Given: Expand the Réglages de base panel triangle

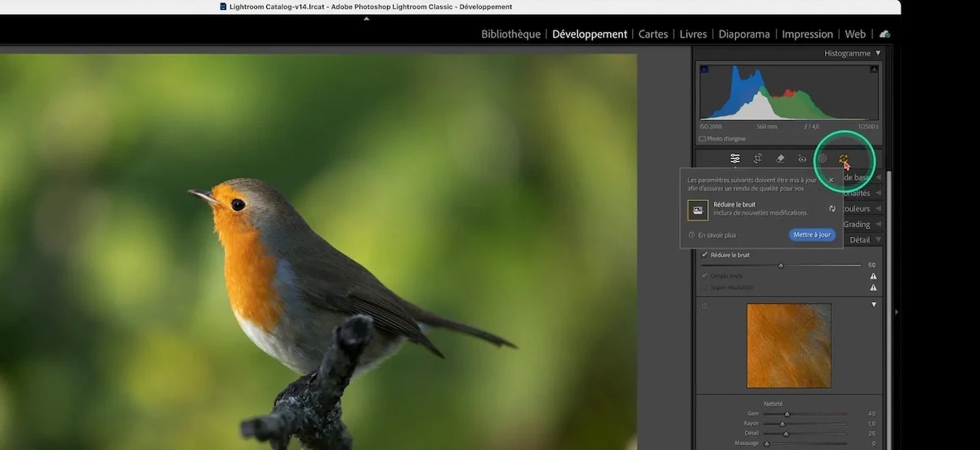Looking at the screenshot, I should coord(879,177).
